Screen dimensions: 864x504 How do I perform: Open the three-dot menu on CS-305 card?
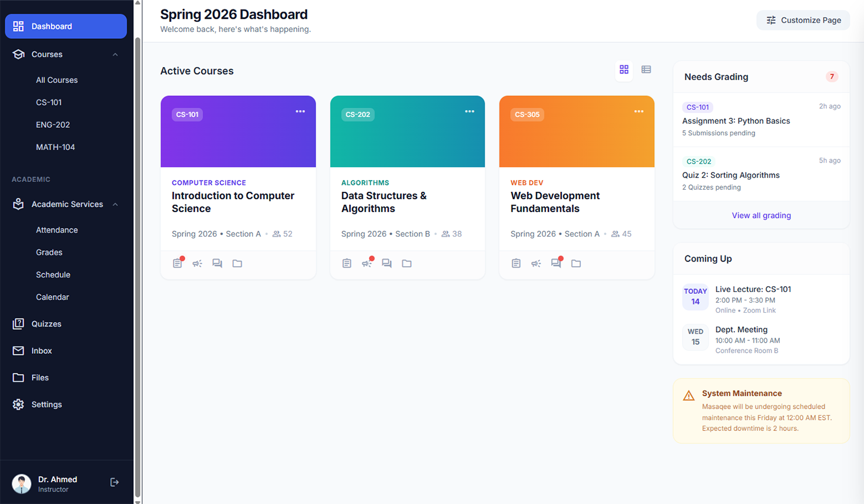pyautogui.click(x=639, y=111)
